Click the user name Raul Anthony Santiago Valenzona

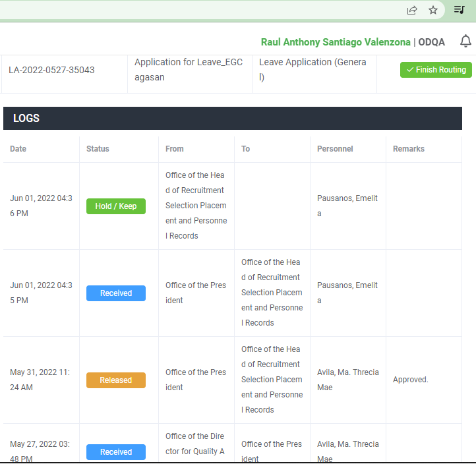coord(336,42)
